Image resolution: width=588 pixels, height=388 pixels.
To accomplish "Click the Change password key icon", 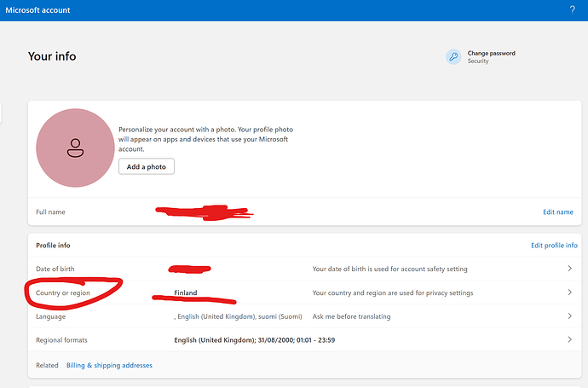I will pos(453,56).
